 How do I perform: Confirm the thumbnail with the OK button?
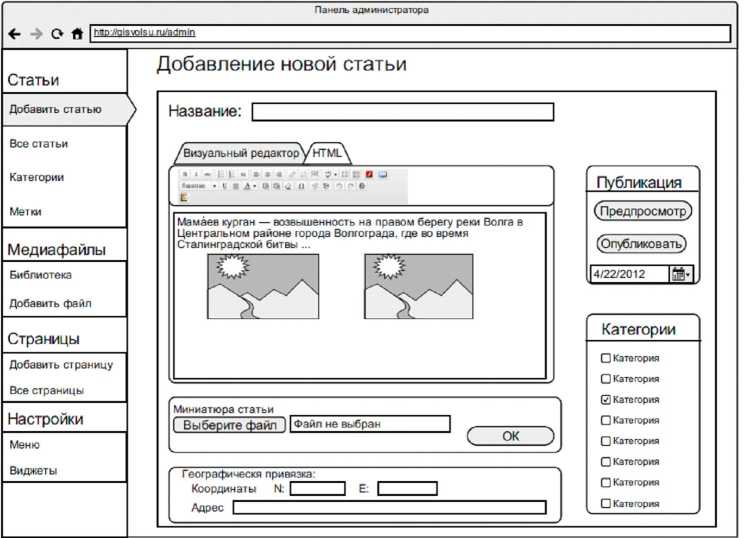pos(511,436)
